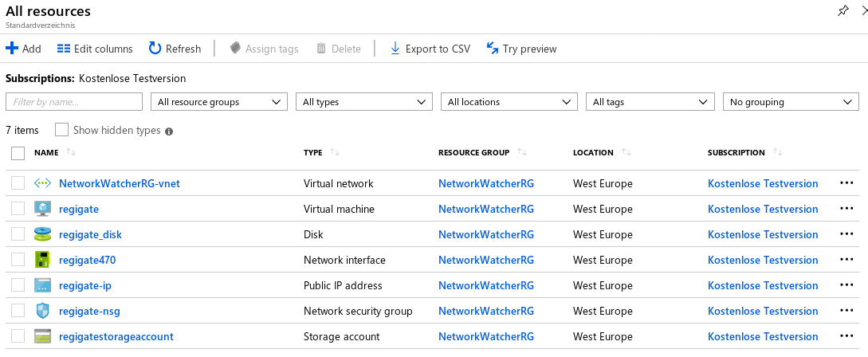Pin the All resources blade
Screen dimensions: 868x357
point(842,10)
